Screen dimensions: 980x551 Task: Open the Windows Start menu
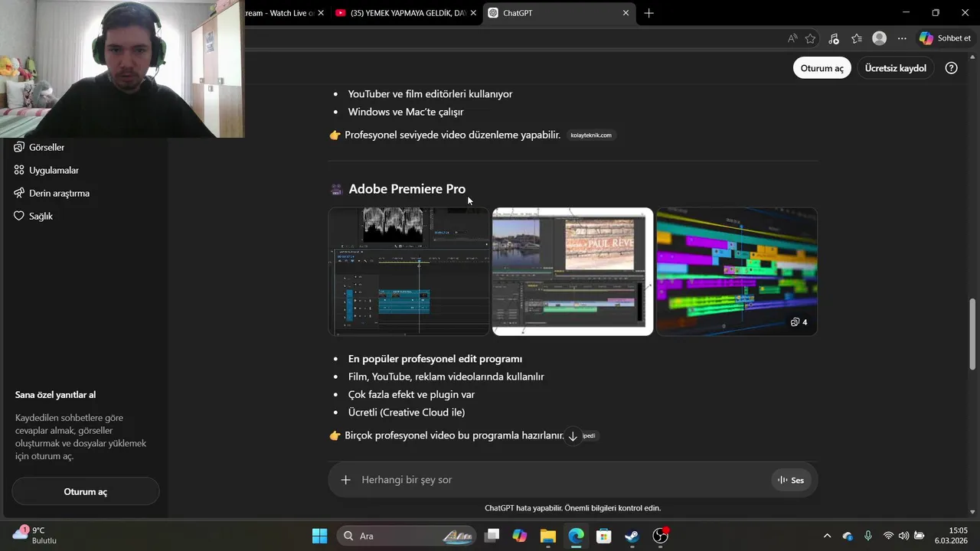point(320,536)
